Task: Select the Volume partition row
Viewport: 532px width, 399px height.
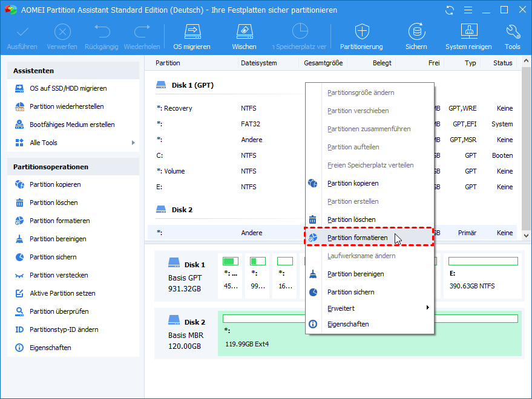Action: [x=332, y=171]
